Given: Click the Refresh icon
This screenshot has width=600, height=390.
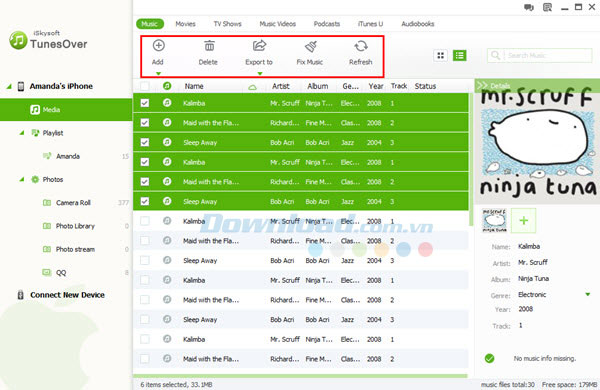Looking at the screenshot, I should tap(361, 46).
